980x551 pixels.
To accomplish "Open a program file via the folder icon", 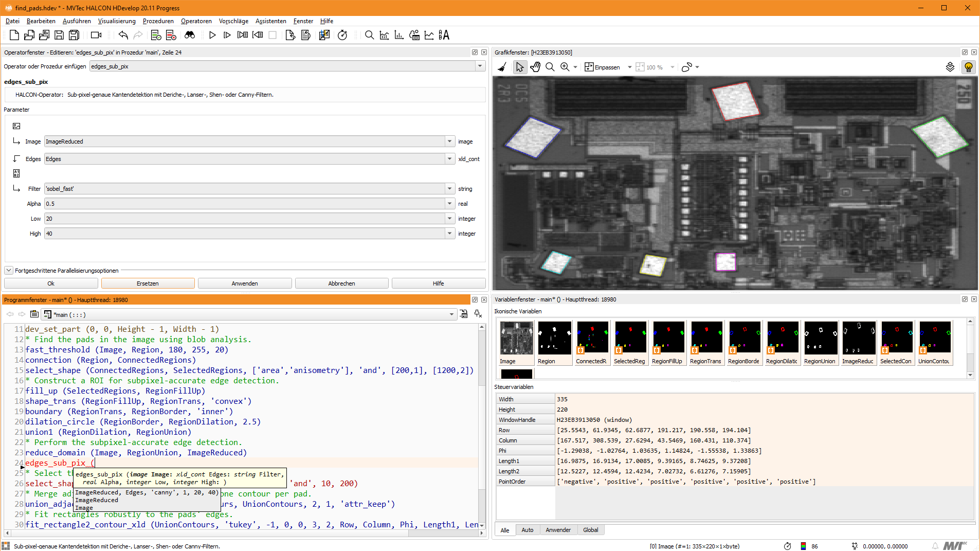I will (29, 35).
